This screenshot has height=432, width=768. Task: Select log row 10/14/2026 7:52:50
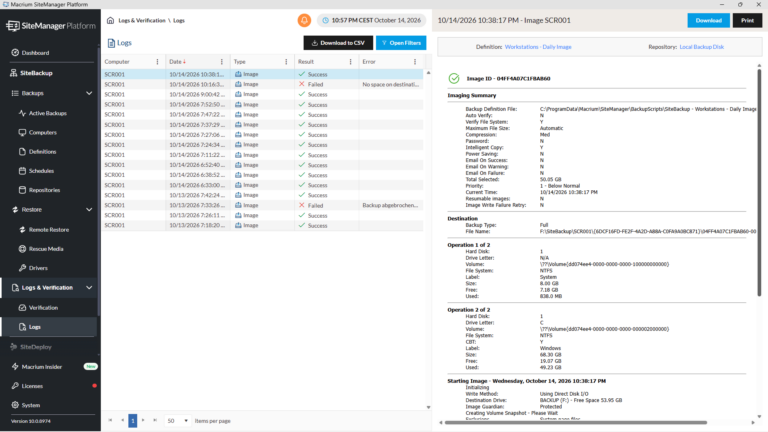click(x=263, y=104)
